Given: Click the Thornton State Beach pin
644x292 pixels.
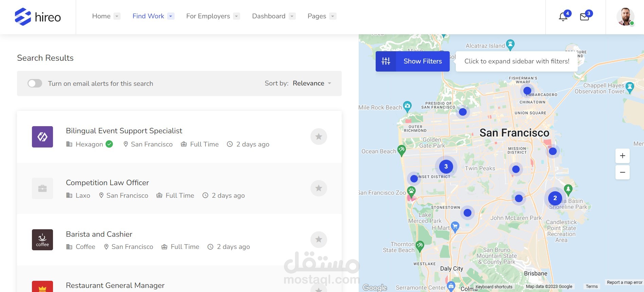Looking at the screenshot, I should (x=420, y=246).
